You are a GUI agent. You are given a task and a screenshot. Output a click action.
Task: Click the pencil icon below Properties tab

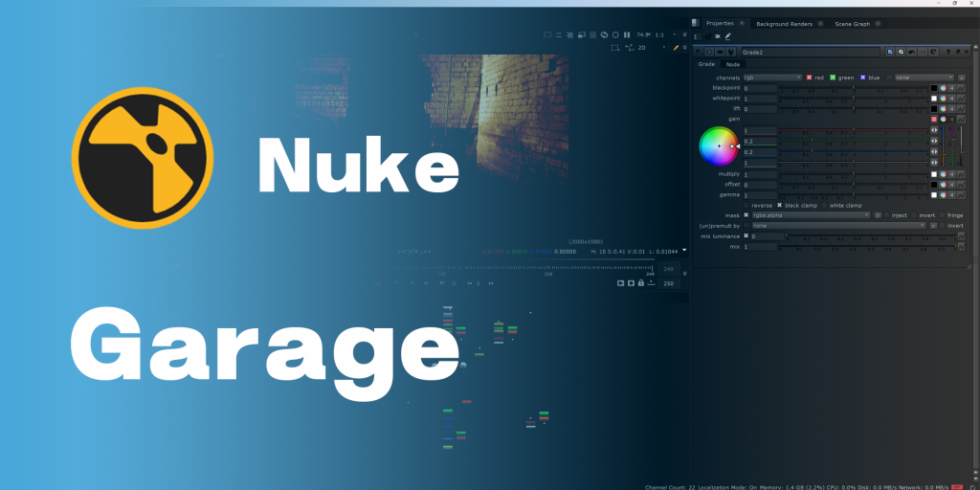(x=727, y=36)
